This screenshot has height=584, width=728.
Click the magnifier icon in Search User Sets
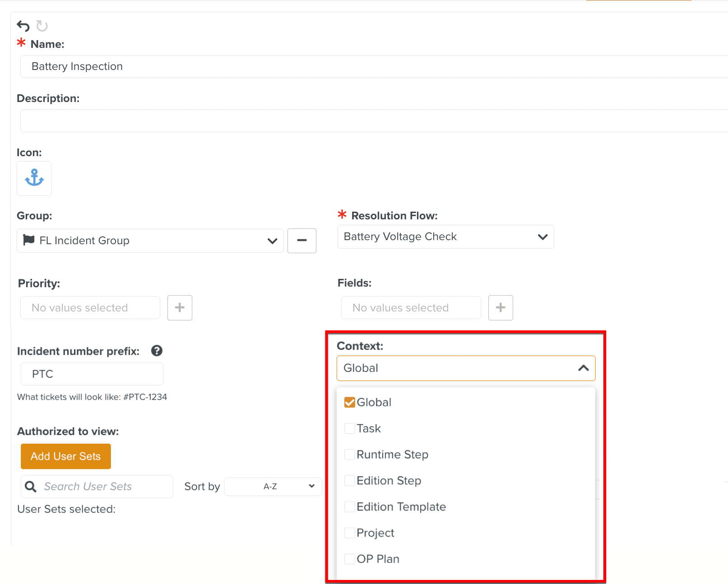click(x=31, y=487)
